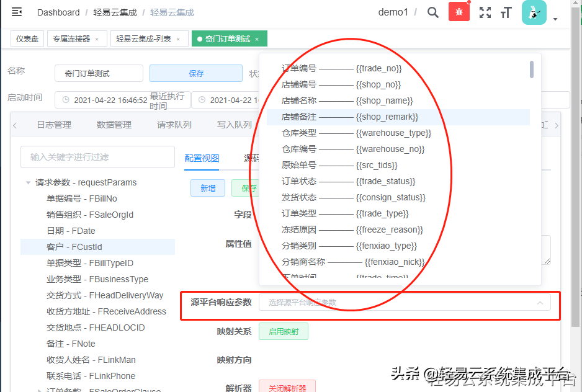Switch to the 配置视图 tab
Viewport: 582px width, 392px height.
coord(201,157)
